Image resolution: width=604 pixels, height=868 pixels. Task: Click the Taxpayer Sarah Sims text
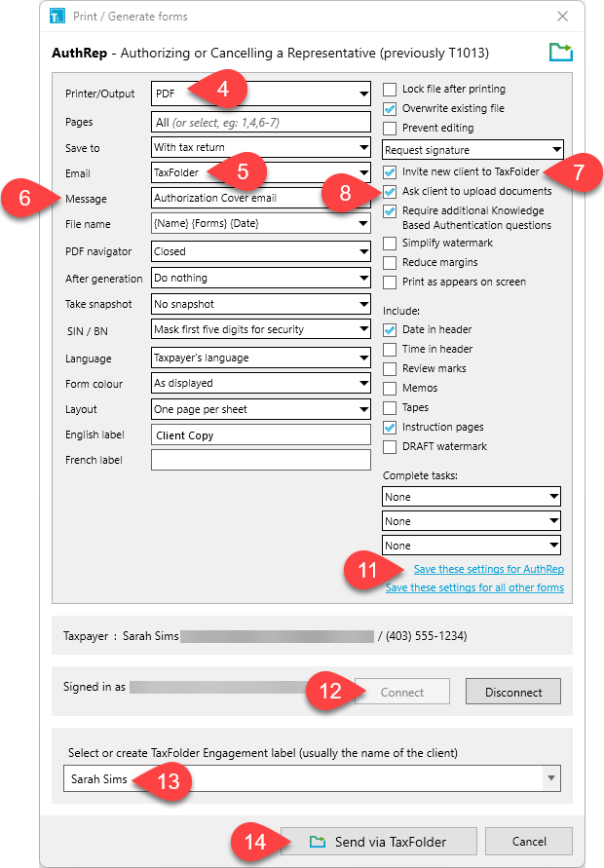click(x=121, y=636)
